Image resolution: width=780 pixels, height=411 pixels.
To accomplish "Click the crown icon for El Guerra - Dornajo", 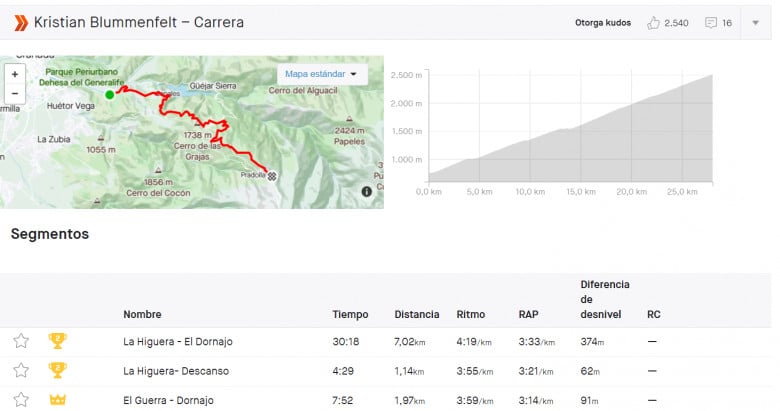I will click(57, 400).
